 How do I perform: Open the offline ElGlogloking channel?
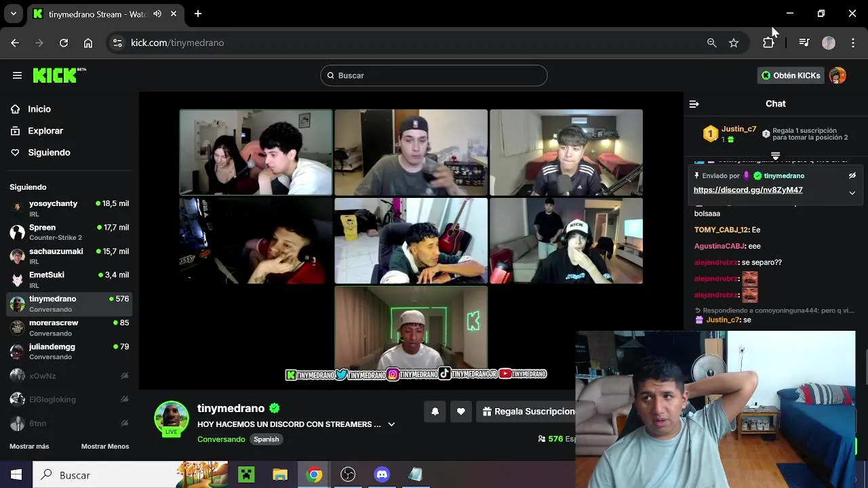(x=69, y=399)
